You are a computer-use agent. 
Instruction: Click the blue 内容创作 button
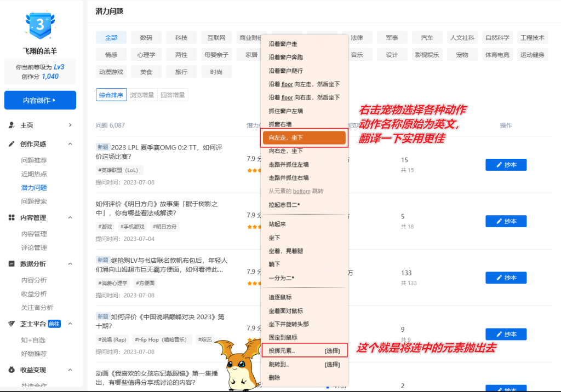pos(40,100)
